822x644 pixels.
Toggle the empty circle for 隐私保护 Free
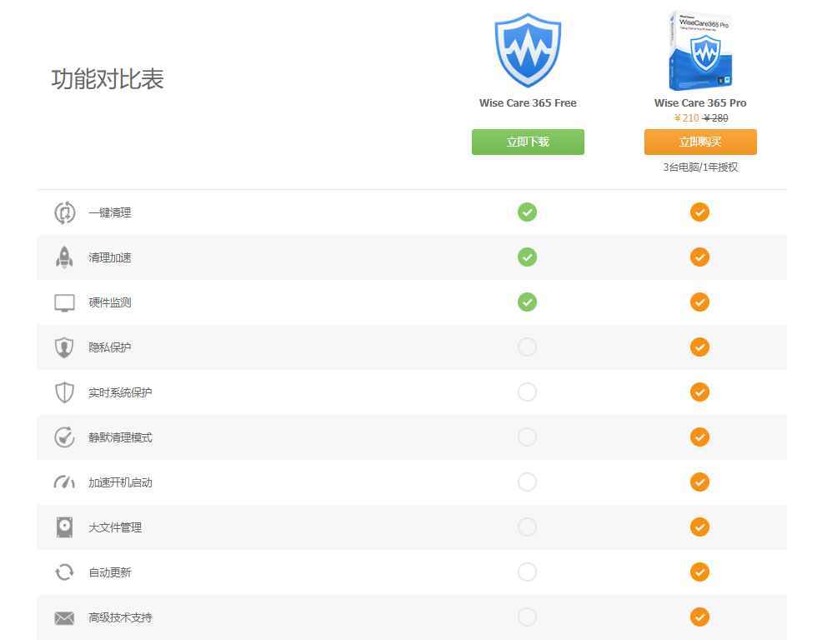(527, 347)
